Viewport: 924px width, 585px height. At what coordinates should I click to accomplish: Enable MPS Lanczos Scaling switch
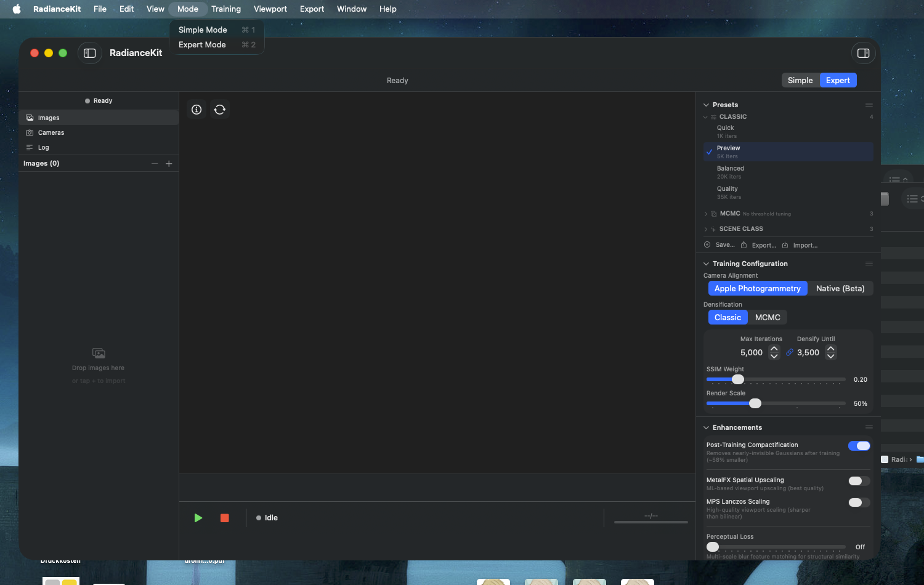coord(859,502)
